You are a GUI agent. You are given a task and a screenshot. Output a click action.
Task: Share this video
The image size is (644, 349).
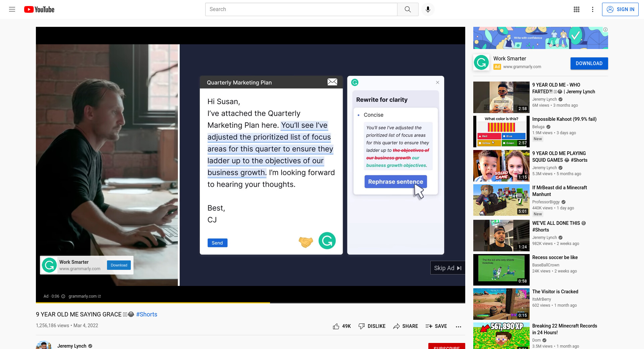pos(406,326)
